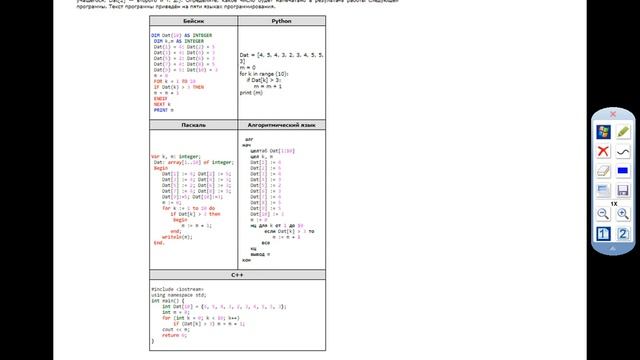640x360 pixels.
Task: Click the whiteboard screen icon above zoom out
Action: click(603, 191)
